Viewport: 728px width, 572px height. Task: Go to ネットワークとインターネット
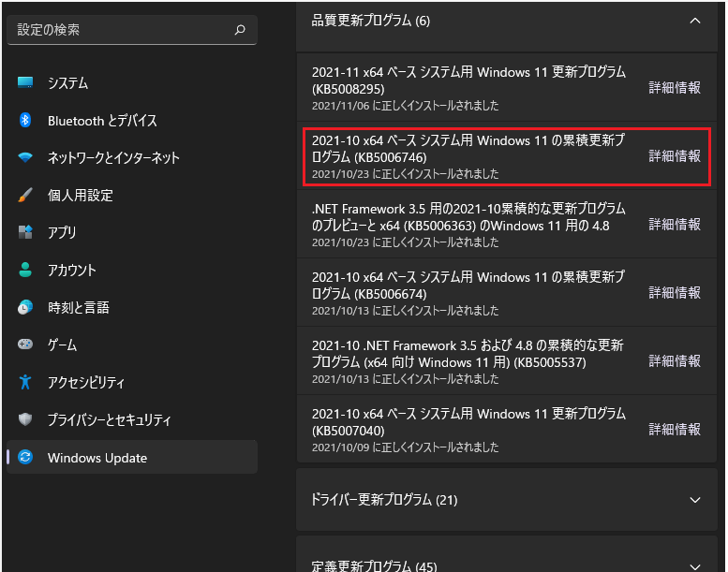(132, 157)
